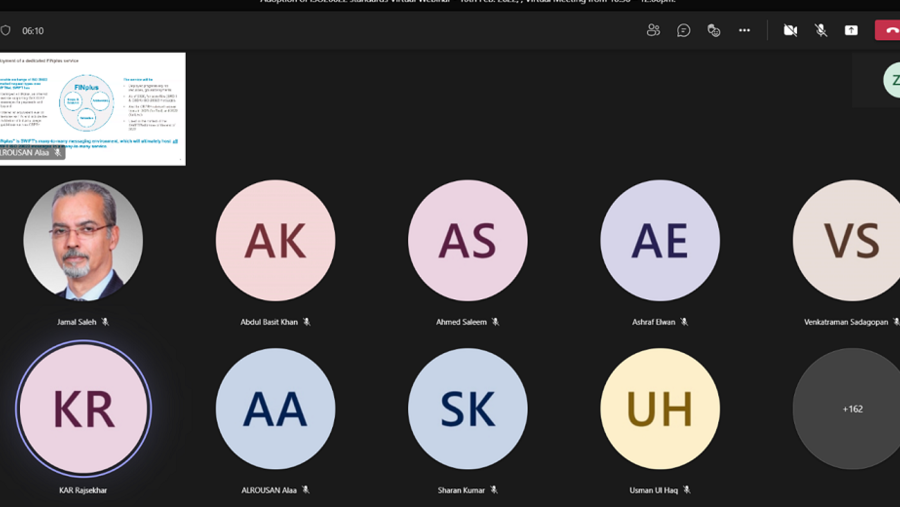Click the share content icon

pos(851,30)
